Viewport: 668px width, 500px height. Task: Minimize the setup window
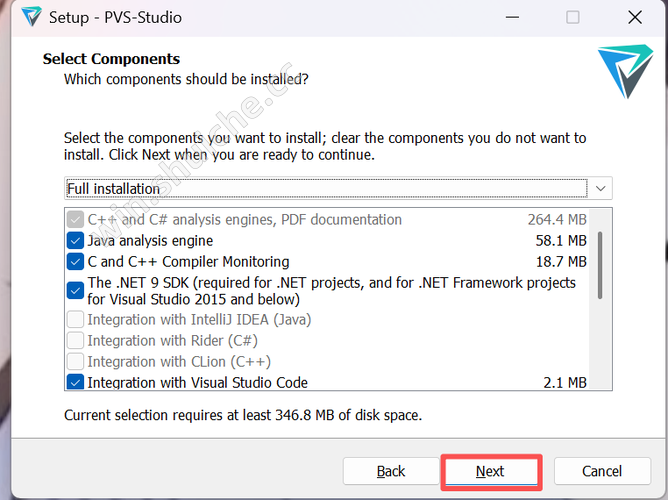pyautogui.click(x=510, y=17)
